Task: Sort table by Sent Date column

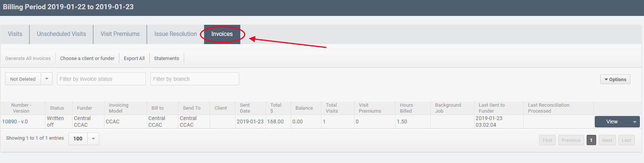Action: click(244, 108)
